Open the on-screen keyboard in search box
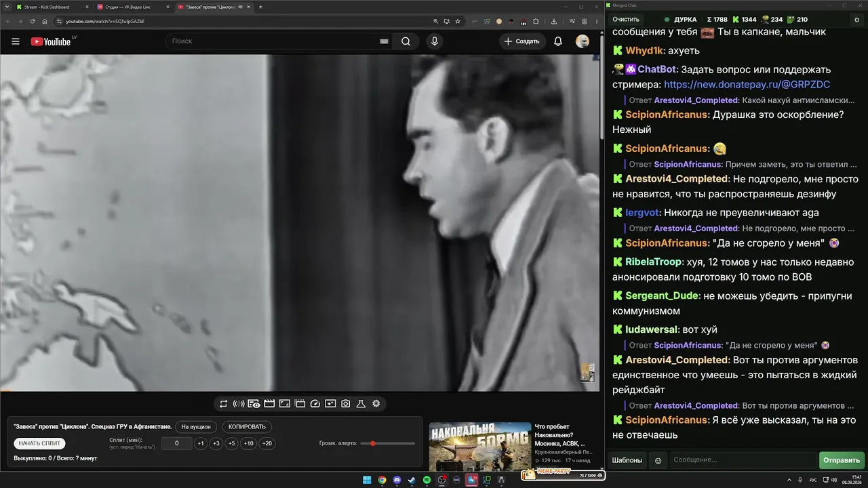 coord(384,41)
